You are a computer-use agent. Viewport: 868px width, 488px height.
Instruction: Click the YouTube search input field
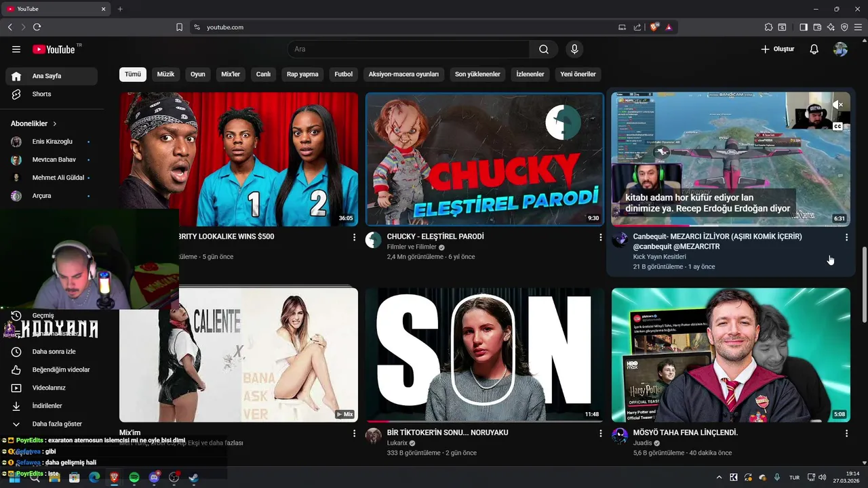point(408,49)
